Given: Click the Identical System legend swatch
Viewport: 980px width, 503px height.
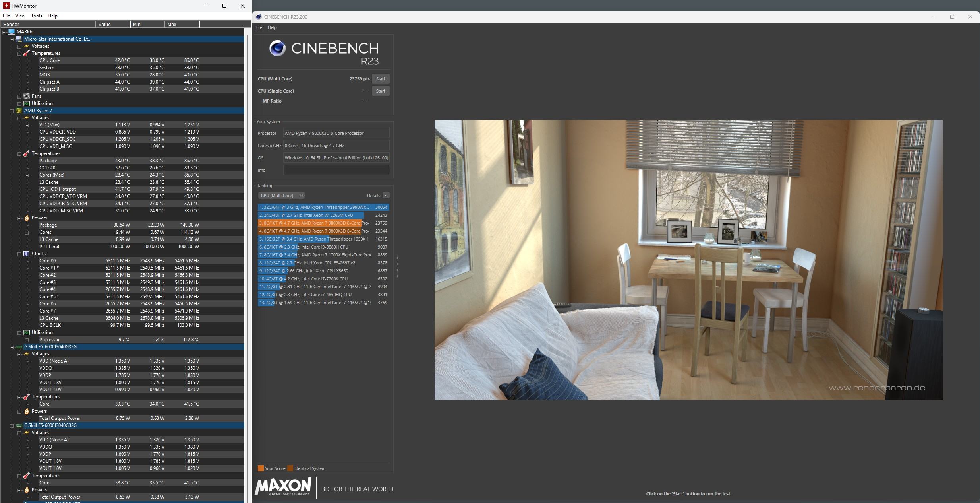Looking at the screenshot, I should coord(290,468).
